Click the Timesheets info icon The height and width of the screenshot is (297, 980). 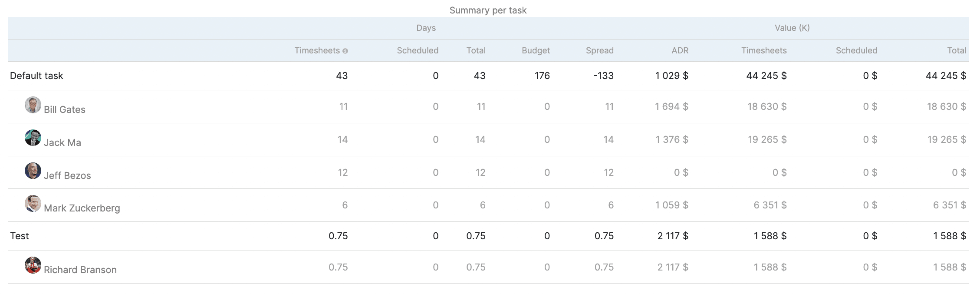[x=345, y=51]
